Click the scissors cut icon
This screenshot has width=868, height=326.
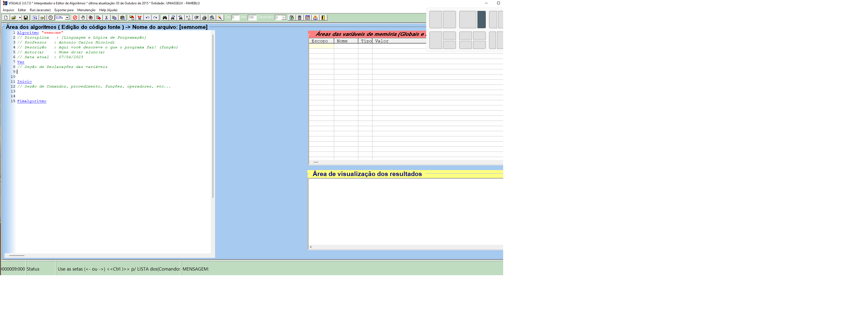[x=107, y=18]
